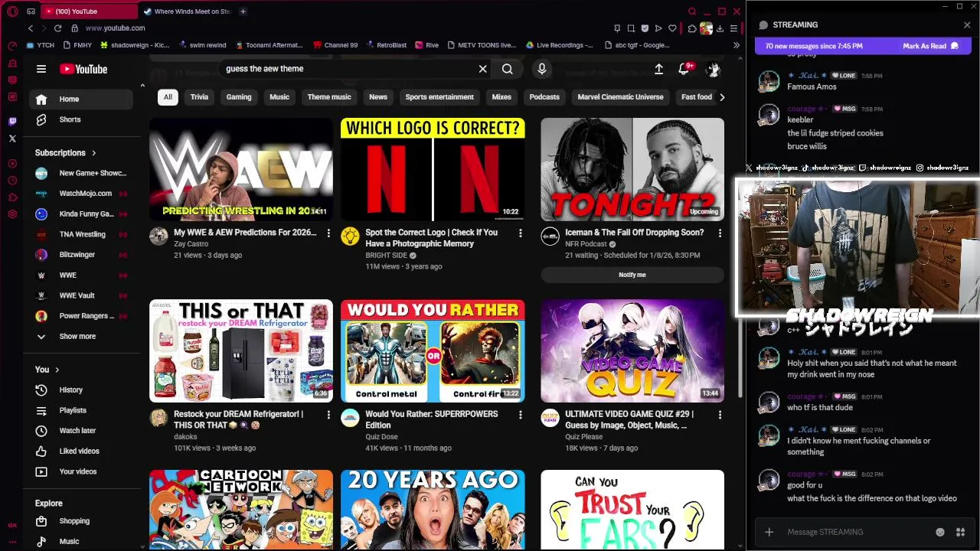Open options for Iceman & The Fall Off video
This screenshot has width=980, height=551.
pyautogui.click(x=720, y=233)
